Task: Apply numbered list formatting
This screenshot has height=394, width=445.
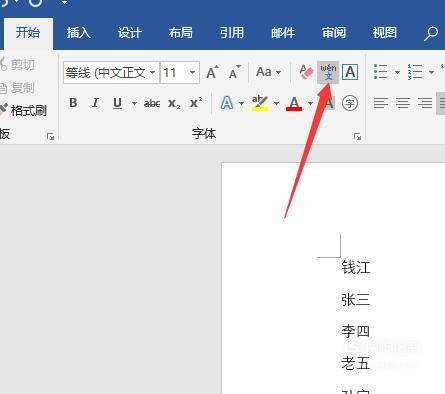Action: [x=415, y=72]
